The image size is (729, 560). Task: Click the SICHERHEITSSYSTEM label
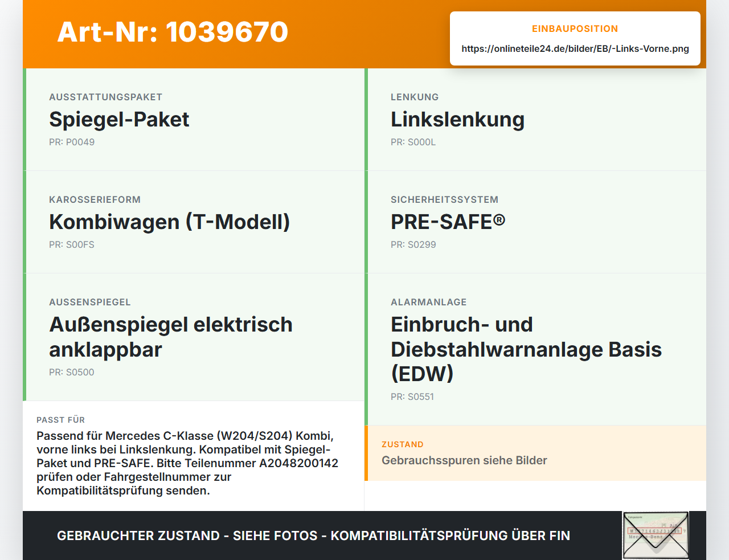click(x=444, y=199)
